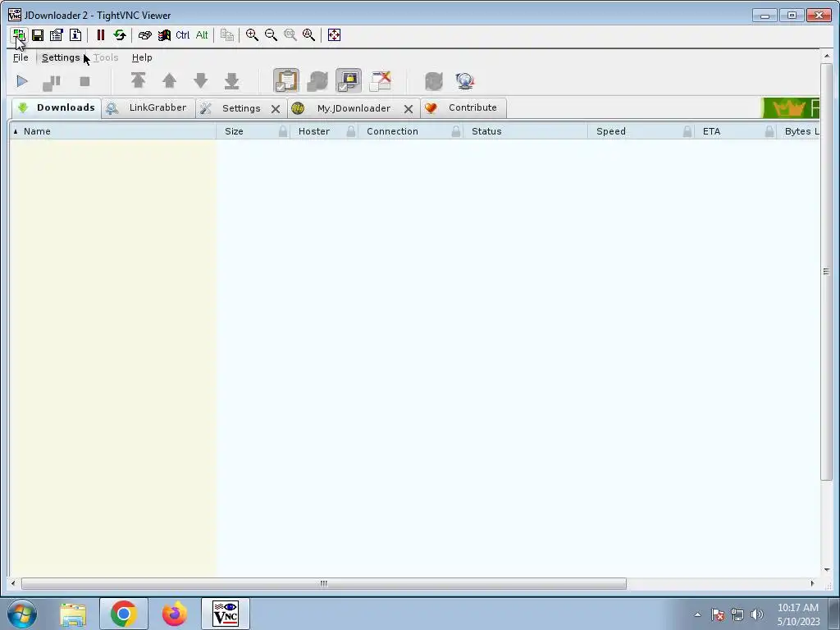Click the move to top arrow icon
840x630 pixels.
[138, 81]
